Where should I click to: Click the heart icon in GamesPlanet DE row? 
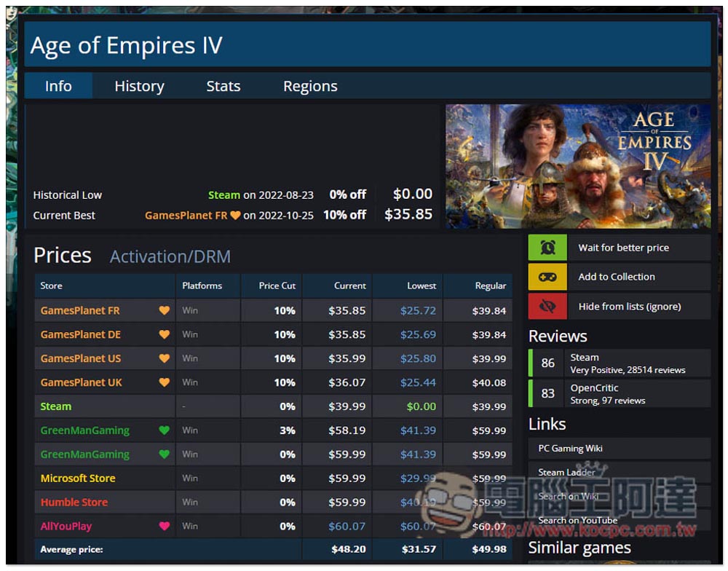point(164,334)
